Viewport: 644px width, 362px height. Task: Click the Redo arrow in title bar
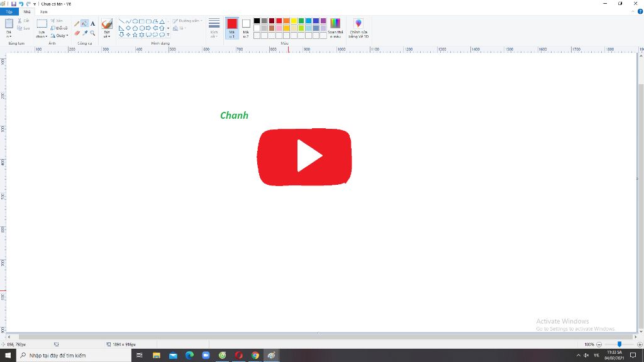click(x=28, y=4)
